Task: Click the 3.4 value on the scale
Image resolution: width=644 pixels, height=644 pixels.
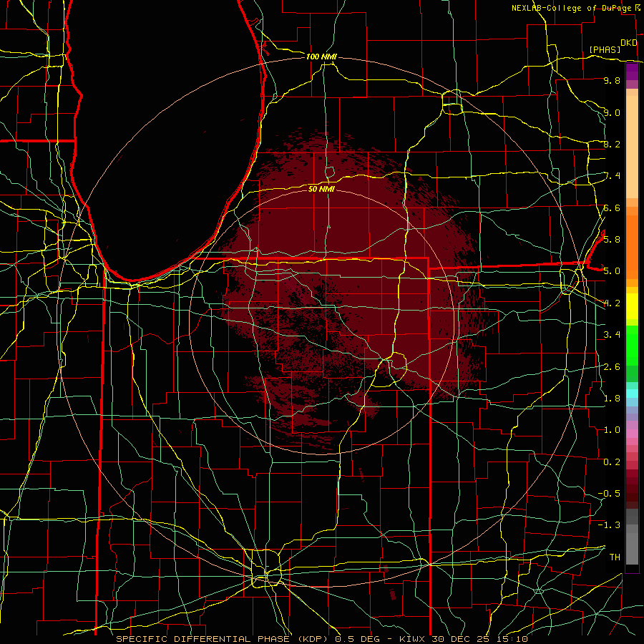Action: [x=612, y=334]
